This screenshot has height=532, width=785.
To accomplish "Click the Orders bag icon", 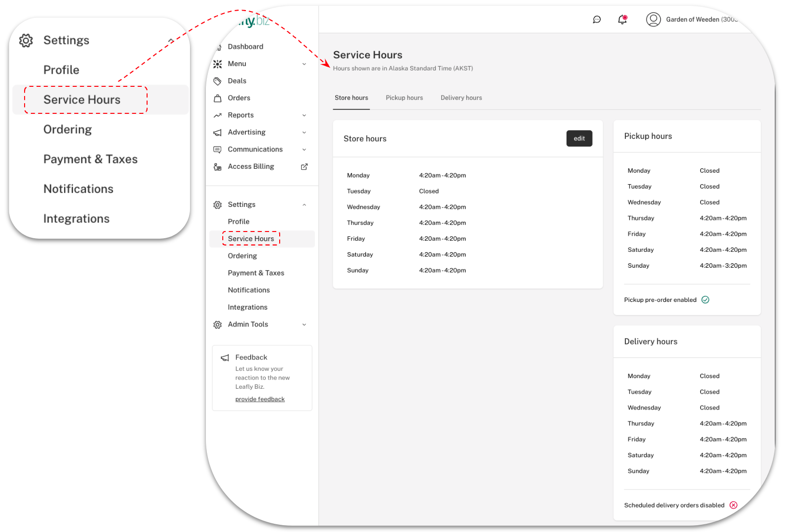I will coord(217,98).
